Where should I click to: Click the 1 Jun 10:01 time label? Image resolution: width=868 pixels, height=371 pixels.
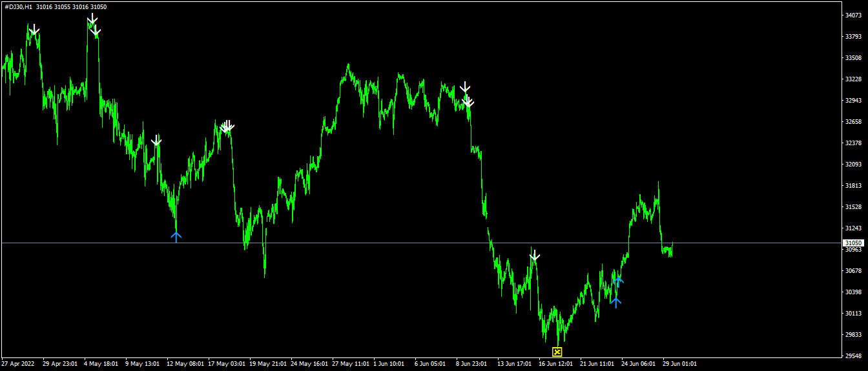[x=390, y=363]
